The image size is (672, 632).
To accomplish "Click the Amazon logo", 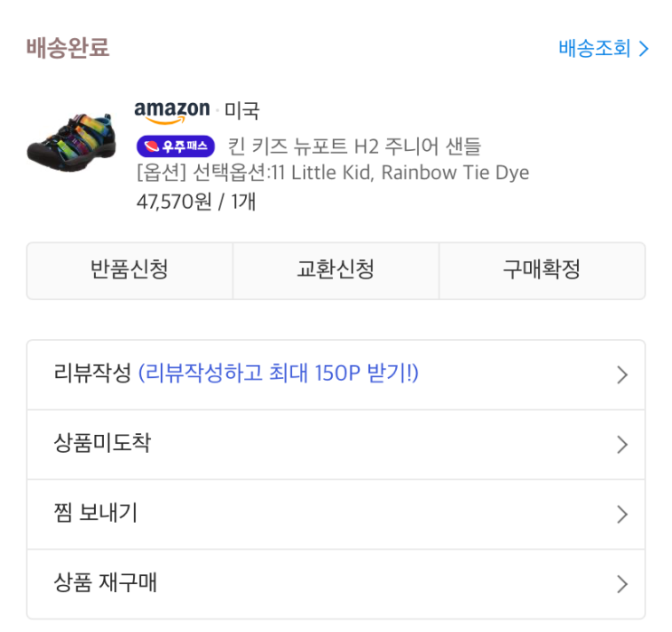I will tap(172, 111).
